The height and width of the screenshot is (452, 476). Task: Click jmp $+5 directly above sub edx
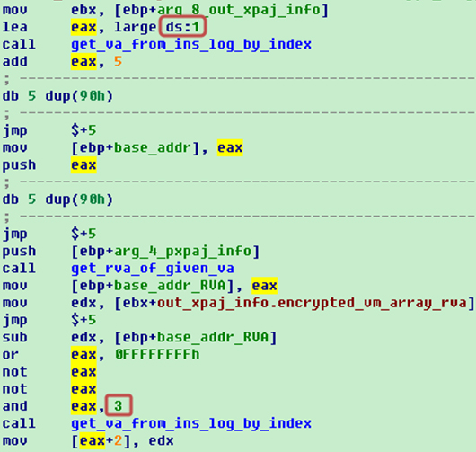pos(49,320)
